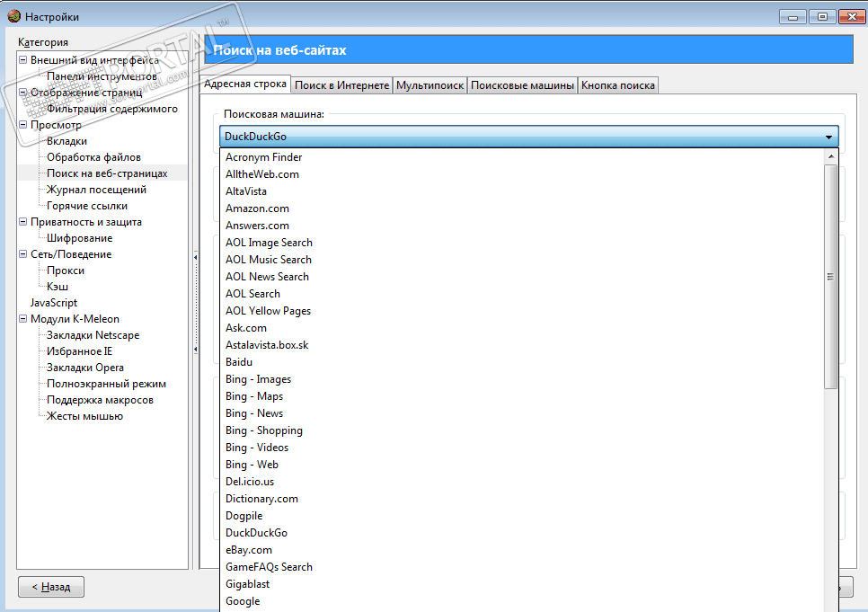The image size is (868, 612).
Task: Click the dropdown list scrollbar thumb
Action: pyautogui.click(x=831, y=277)
